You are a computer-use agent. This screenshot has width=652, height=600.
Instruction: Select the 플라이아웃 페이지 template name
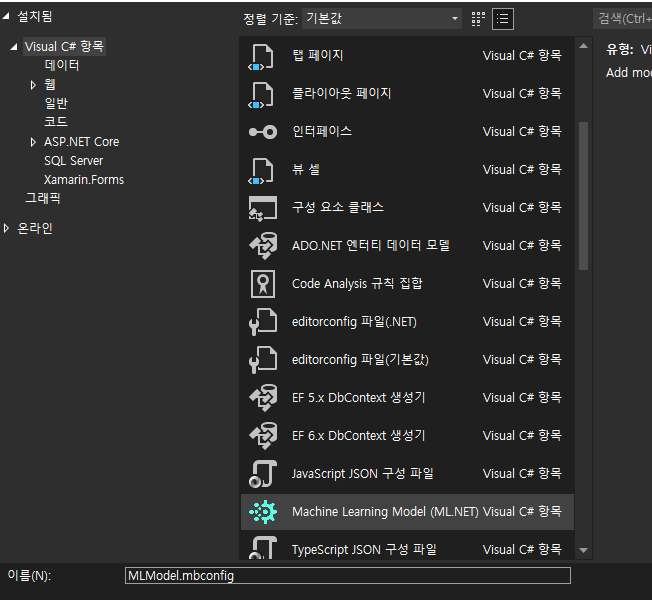342,94
